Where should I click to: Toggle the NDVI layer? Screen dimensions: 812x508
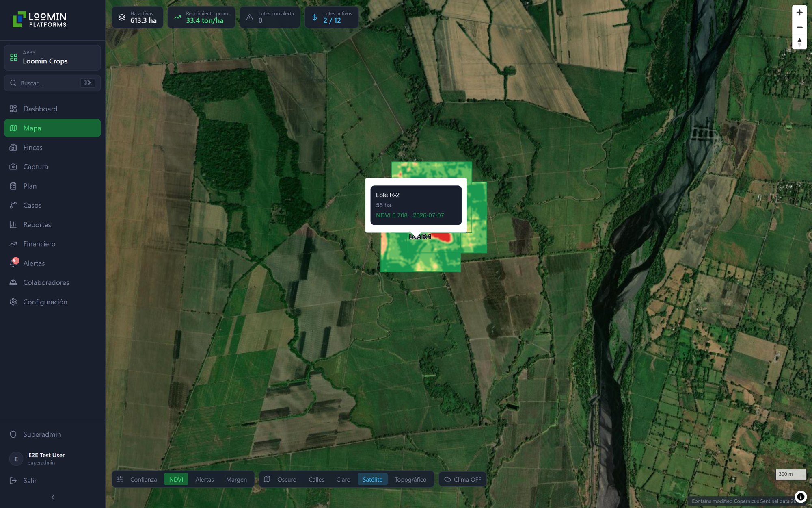click(x=176, y=479)
